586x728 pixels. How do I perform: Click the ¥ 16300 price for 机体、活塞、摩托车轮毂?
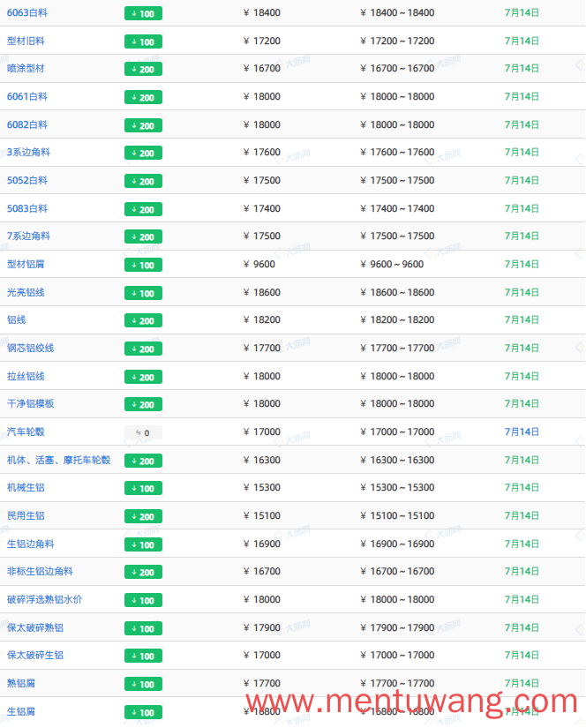pos(262,461)
